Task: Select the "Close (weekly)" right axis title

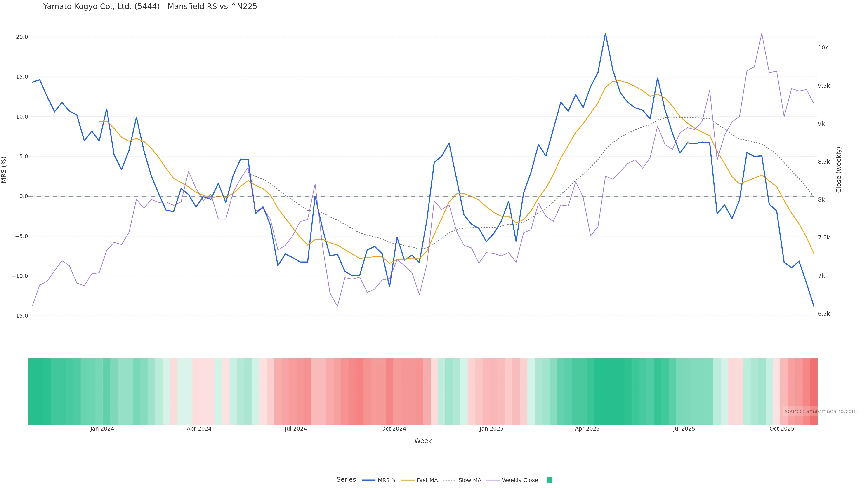Action: (839, 170)
